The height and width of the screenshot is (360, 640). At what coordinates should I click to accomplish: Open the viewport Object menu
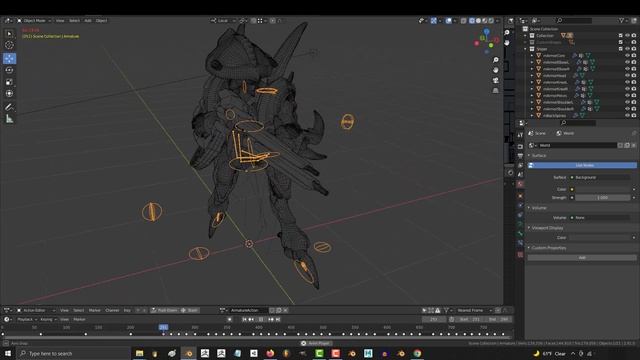click(x=101, y=20)
